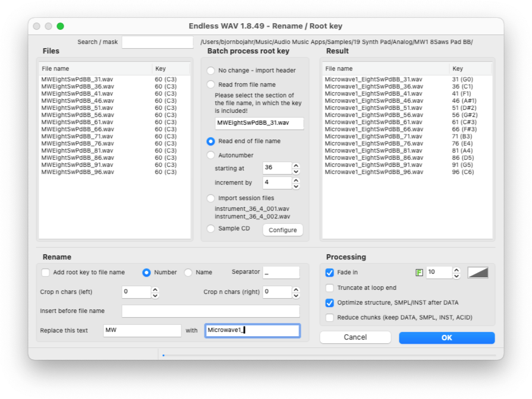Decrease the increment by value
Screen dimensions: 532x399
296,186
